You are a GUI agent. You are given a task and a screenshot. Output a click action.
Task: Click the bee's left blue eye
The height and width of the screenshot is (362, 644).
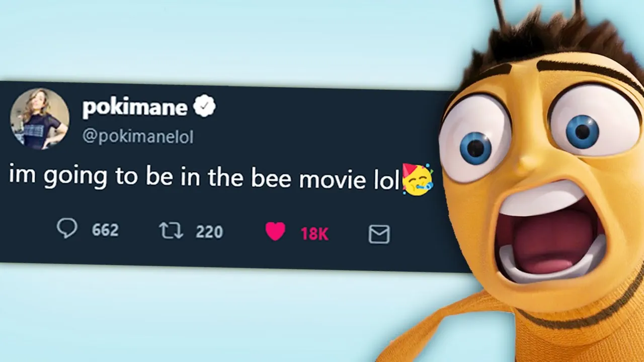(x=475, y=149)
